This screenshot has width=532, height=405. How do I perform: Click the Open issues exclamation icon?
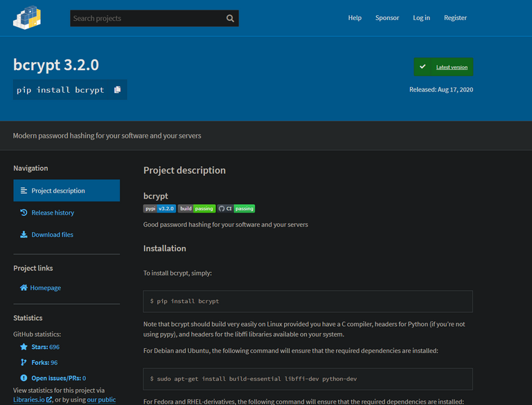[x=24, y=378]
